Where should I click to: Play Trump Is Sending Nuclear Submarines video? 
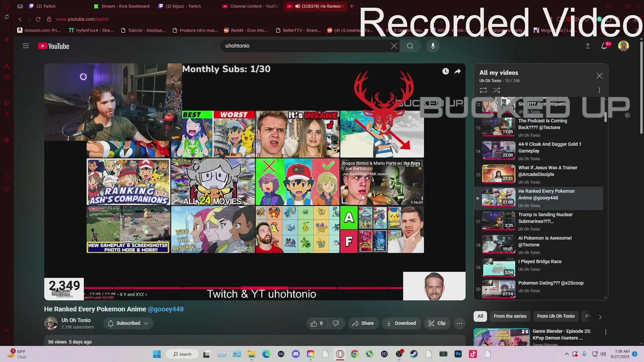[x=539, y=221]
